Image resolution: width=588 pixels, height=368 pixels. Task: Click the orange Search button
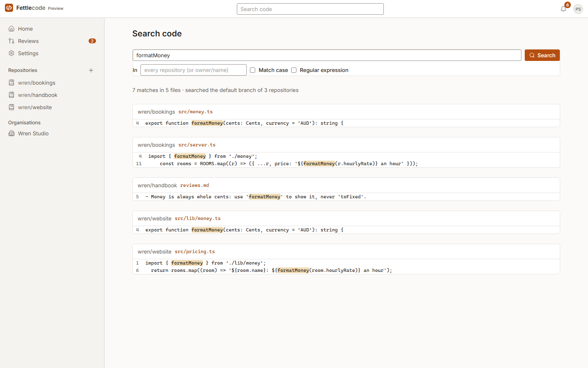point(542,55)
